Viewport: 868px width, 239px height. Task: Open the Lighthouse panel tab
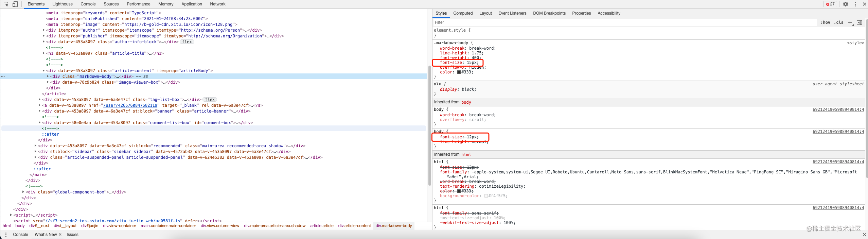tap(63, 4)
